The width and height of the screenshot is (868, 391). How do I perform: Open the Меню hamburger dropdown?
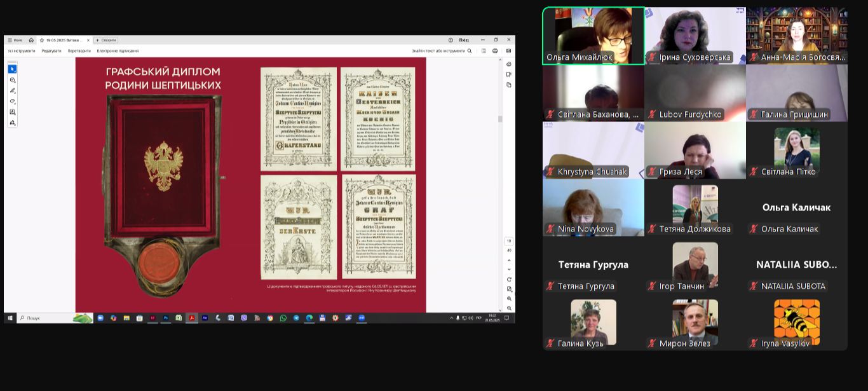tap(15, 40)
